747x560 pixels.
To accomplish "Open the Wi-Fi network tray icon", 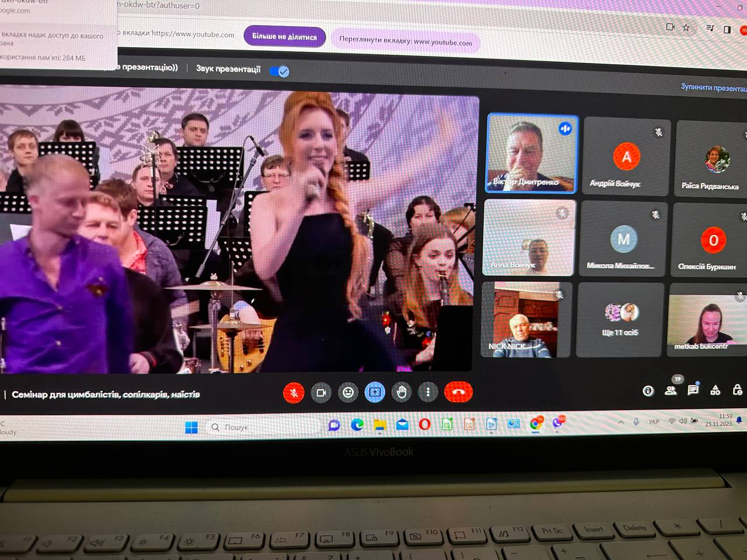I will [x=672, y=421].
